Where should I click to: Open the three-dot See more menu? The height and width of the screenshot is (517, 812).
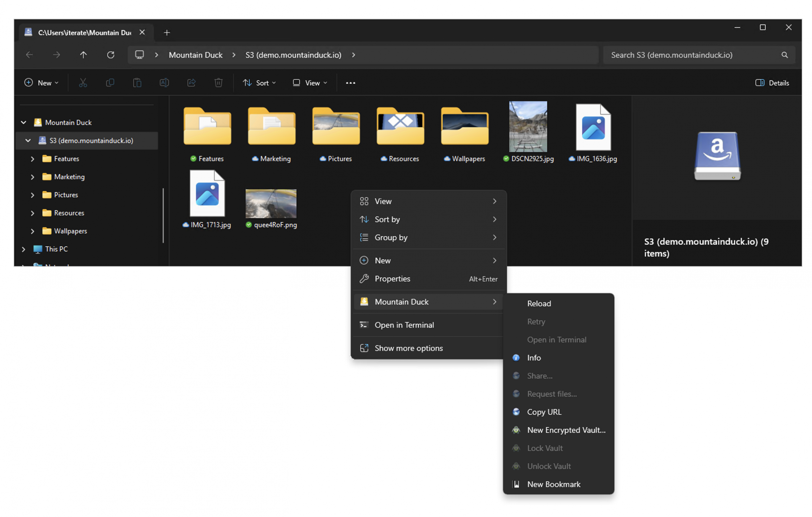pos(350,83)
